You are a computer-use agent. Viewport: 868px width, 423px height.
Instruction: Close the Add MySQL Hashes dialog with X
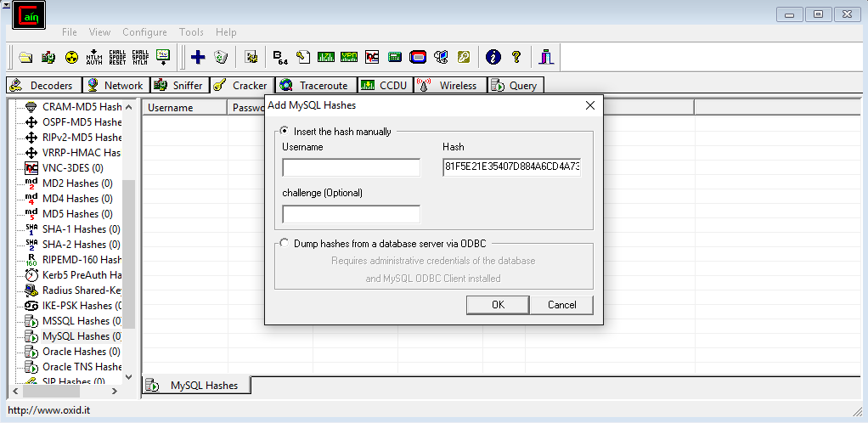(x=590, y=105)
